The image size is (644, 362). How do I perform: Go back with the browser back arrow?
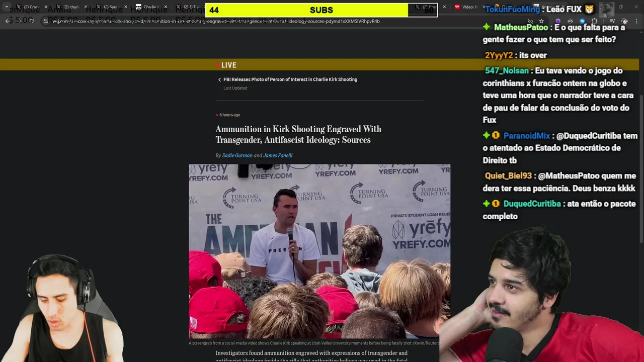tap(8, 21)
